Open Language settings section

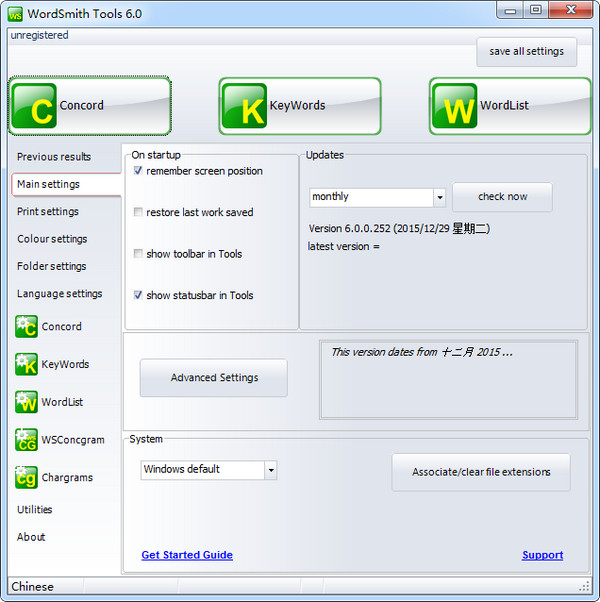tap(60, 294)
